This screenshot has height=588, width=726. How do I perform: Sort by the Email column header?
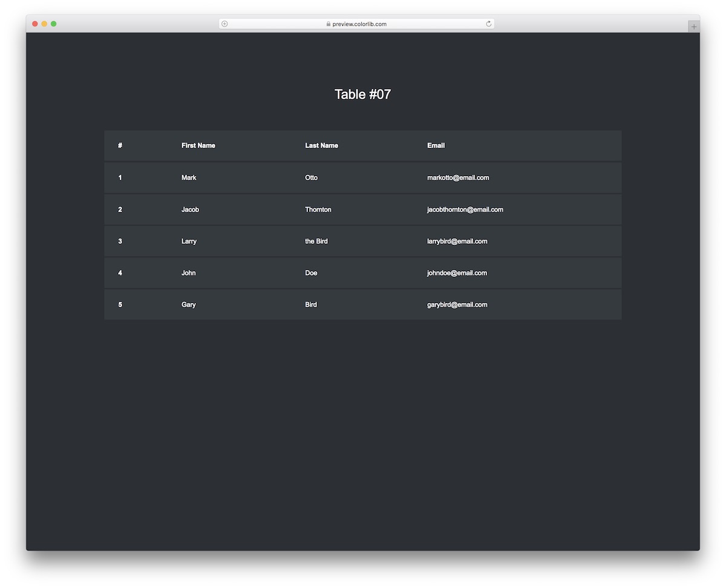[436, 145]
